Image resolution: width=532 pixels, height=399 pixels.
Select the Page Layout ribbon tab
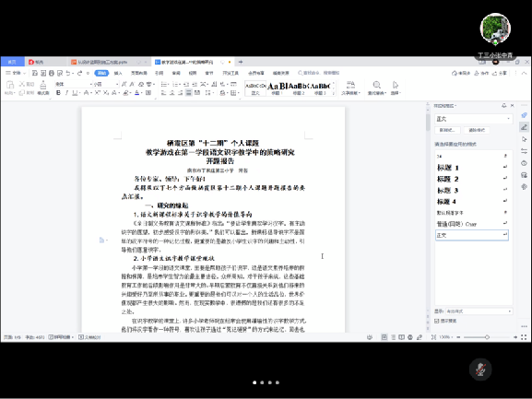[139, 73]
